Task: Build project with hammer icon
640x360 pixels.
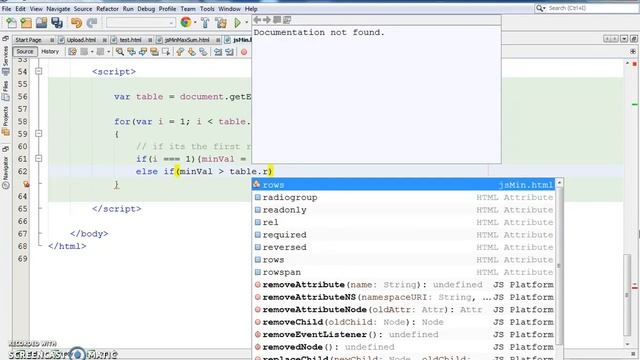Action: click(205, 22)
